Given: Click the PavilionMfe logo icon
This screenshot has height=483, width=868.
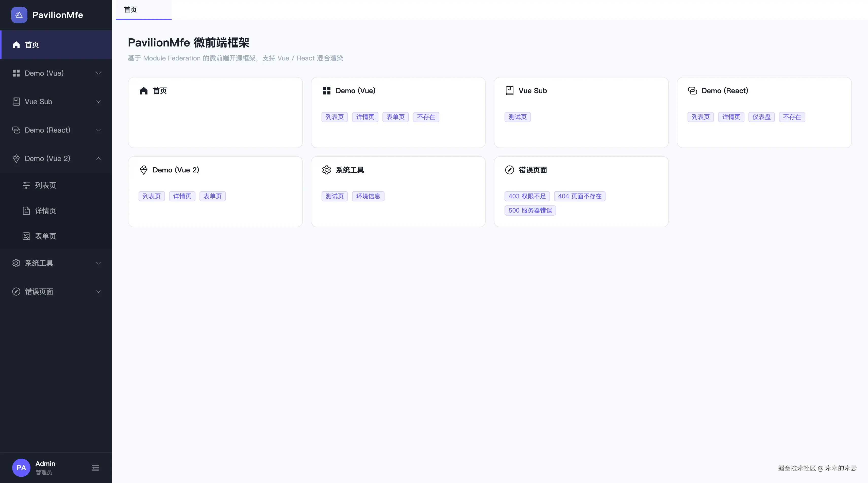Looking at the screenshot, I should pos(19,15).
